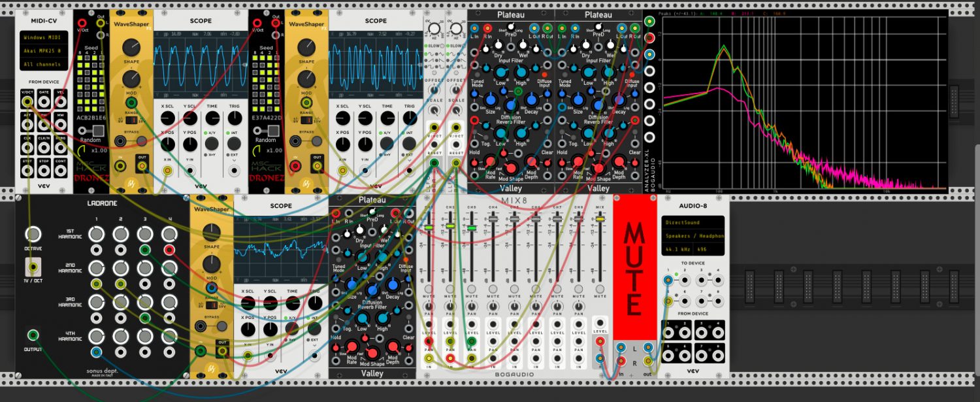Click the VEL output jack on MIDI-CV
980x402 pixels.
61,102
